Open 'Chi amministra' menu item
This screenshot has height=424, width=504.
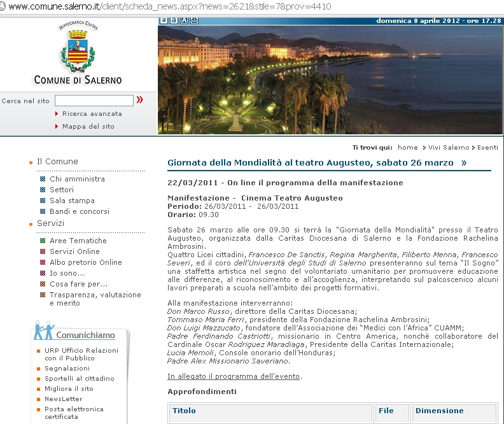pyautogui.click(x=77, y=179)
